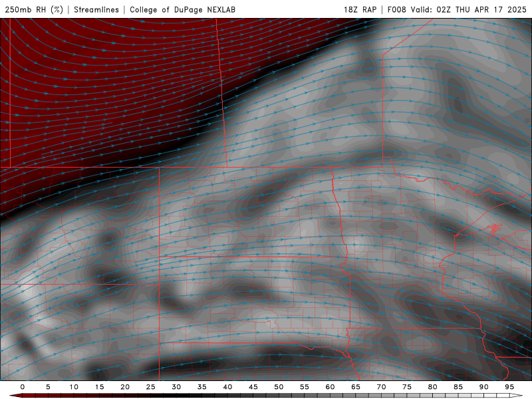The width and height of the screenshot is (532, 399).
Task: Click the colorbar label "75"
Action: (x=407, y=387)
